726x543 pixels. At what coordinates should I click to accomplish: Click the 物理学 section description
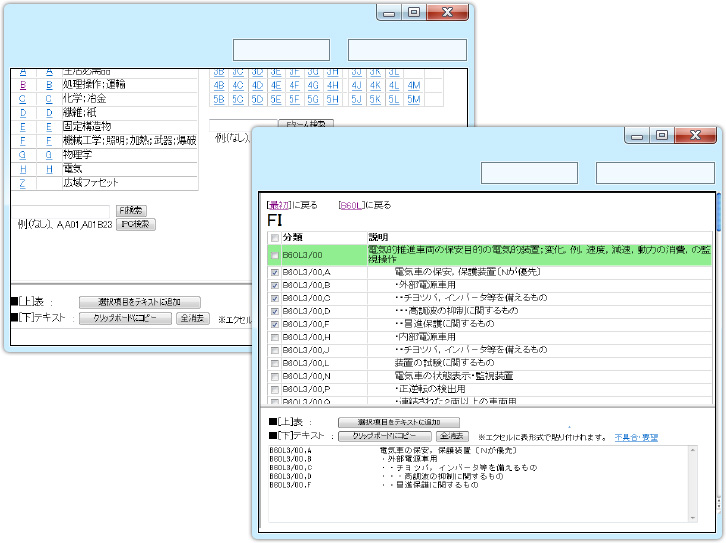[77, 155]
